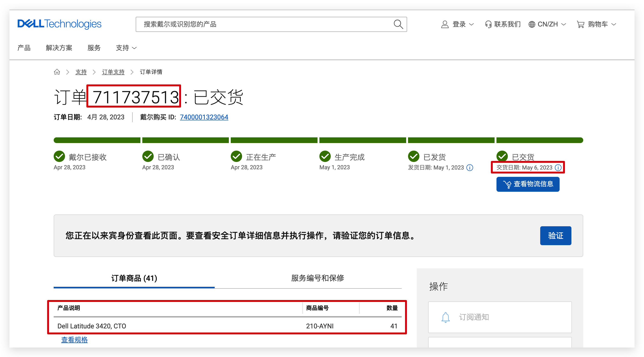The width and height of the screenshot is (644, 357).
Task: Click the 订阅通知 action box
Action: [500, 317]
